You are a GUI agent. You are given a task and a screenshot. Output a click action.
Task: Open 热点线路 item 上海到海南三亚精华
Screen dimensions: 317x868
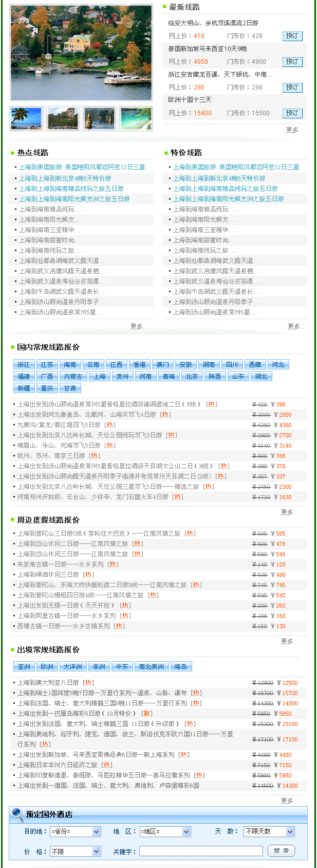pyautogui.click(x=50, y=230)
